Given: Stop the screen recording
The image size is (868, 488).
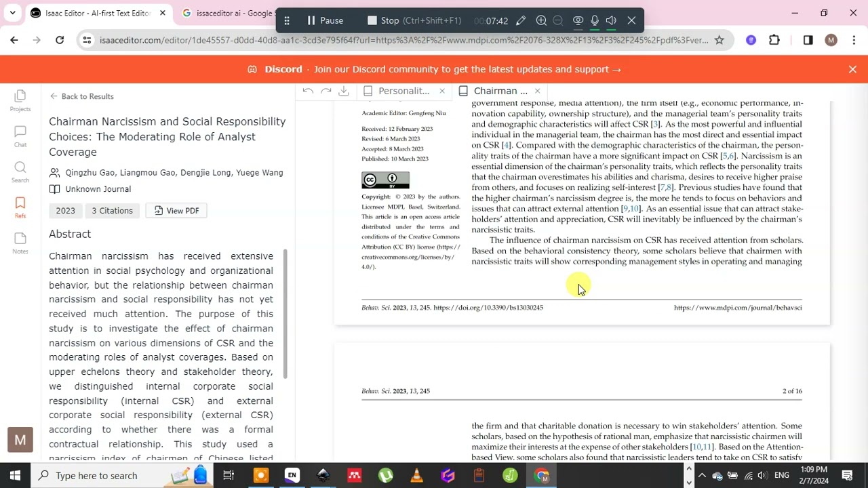Looking at the screenshot, I should (x=414, y=20).
